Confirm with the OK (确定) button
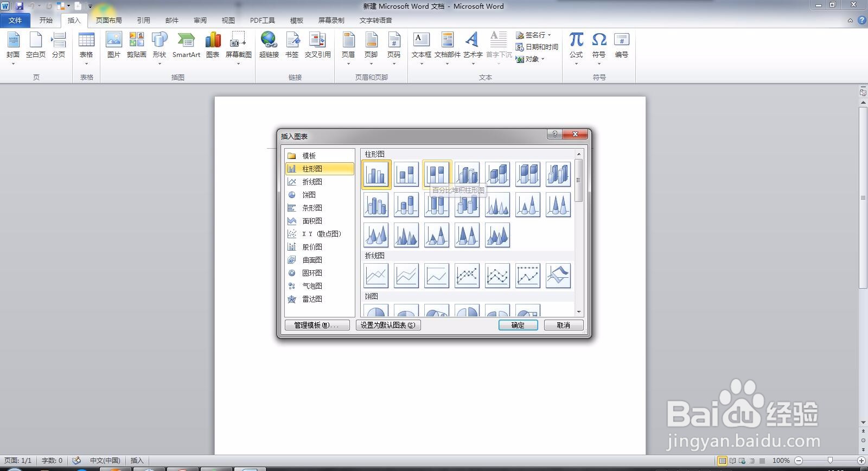The image size is (868, 471). pyautogui.click(x=518, y=325)
